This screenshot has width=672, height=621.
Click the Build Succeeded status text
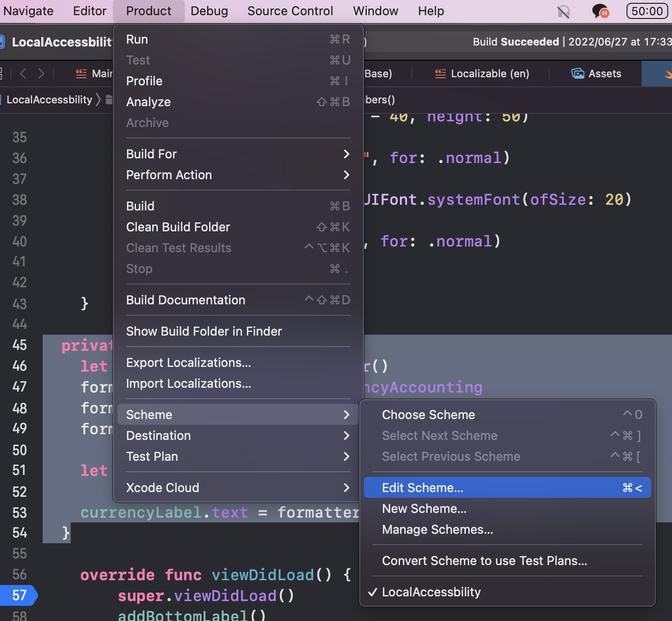pyautogui.click(x=516, y=42)
